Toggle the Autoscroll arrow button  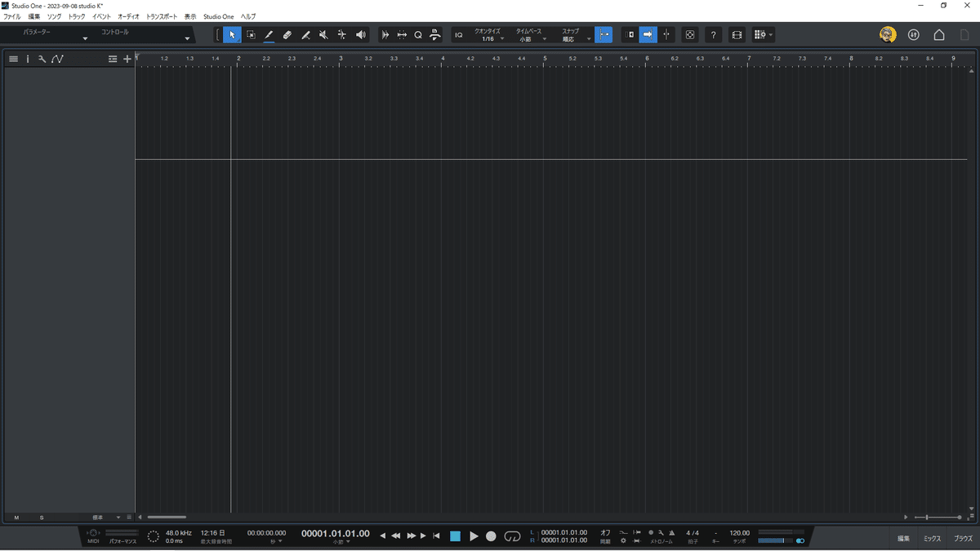coord(648,35)
